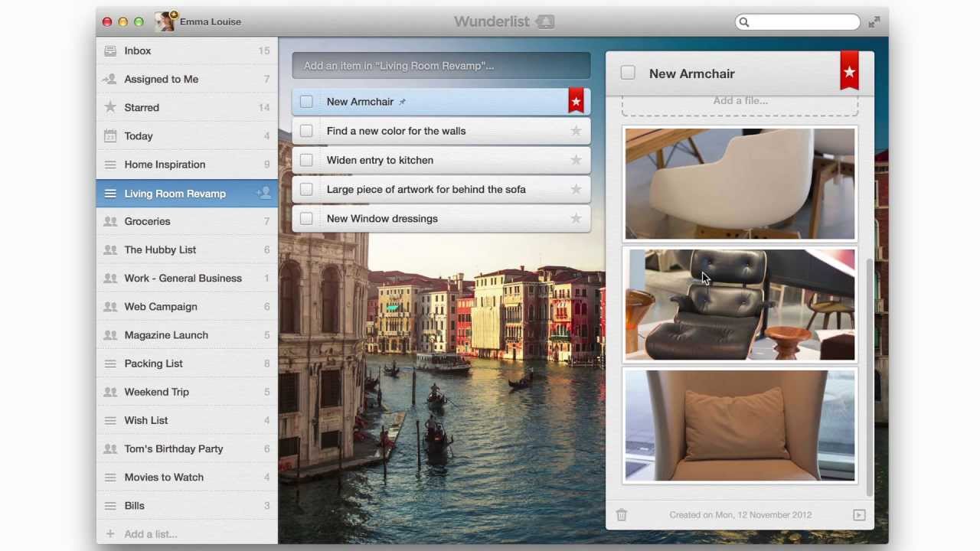Star the Find a new color task
This screenshot has width=980, height=551.
coord(576,131)
